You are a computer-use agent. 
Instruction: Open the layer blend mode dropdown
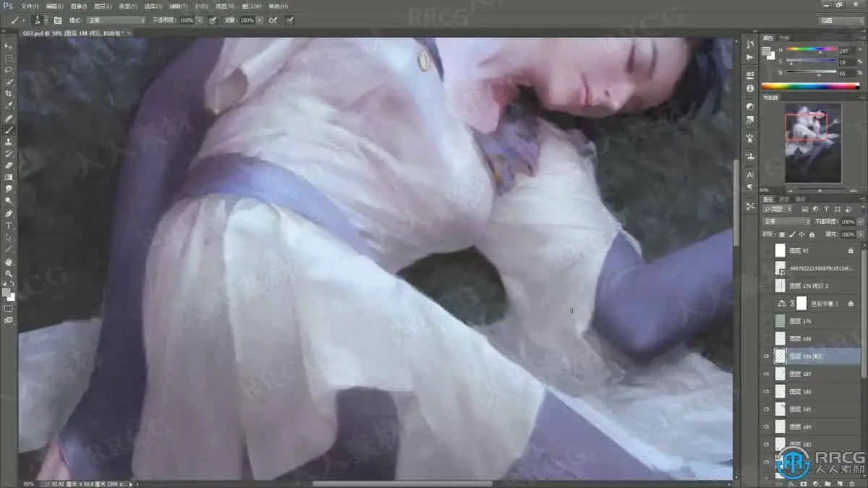click(787, 222)
